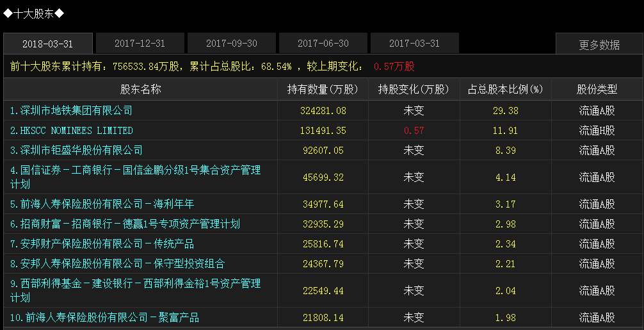644x330 pixels.
Task: Open 前海人寿 海利年年 shareholder link
Action: [x=102, y=204]
